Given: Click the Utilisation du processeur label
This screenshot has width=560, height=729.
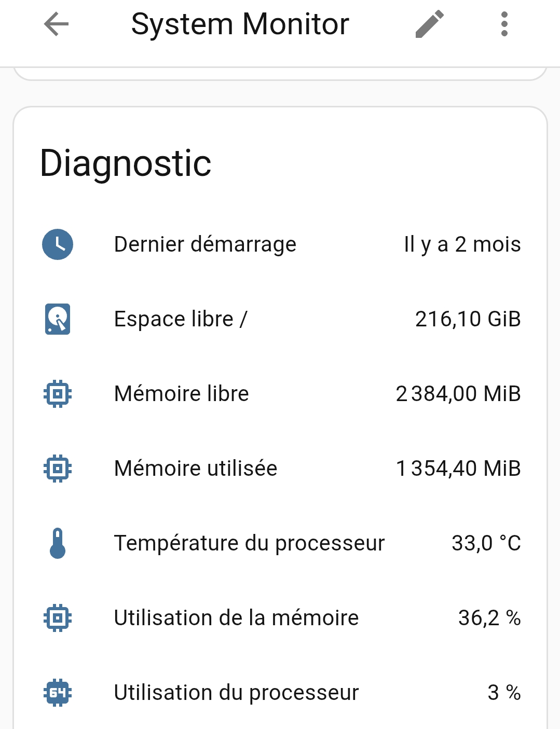Looking at the screenshot, I should 236,693.
